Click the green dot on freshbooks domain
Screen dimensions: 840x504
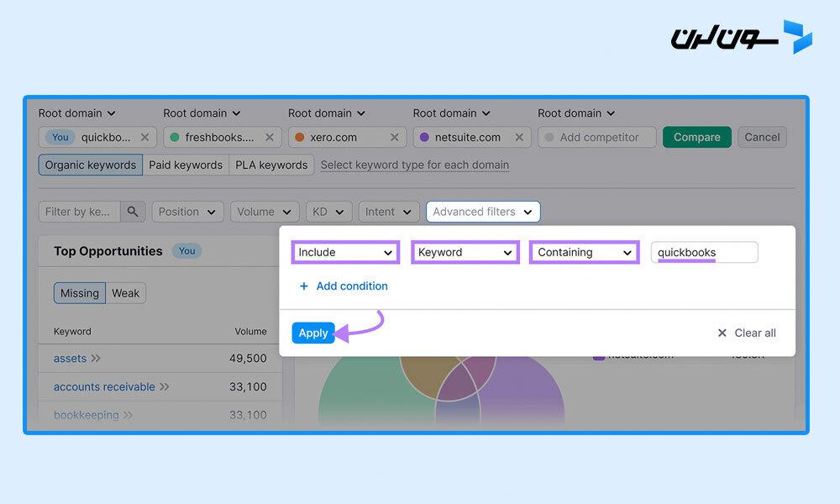point(175,137)
